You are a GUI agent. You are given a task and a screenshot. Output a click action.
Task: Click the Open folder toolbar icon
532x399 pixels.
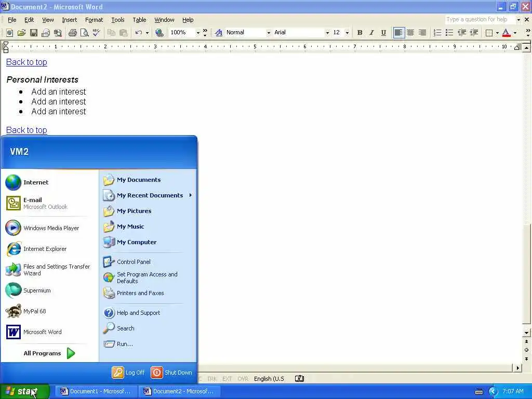point(21,33)
